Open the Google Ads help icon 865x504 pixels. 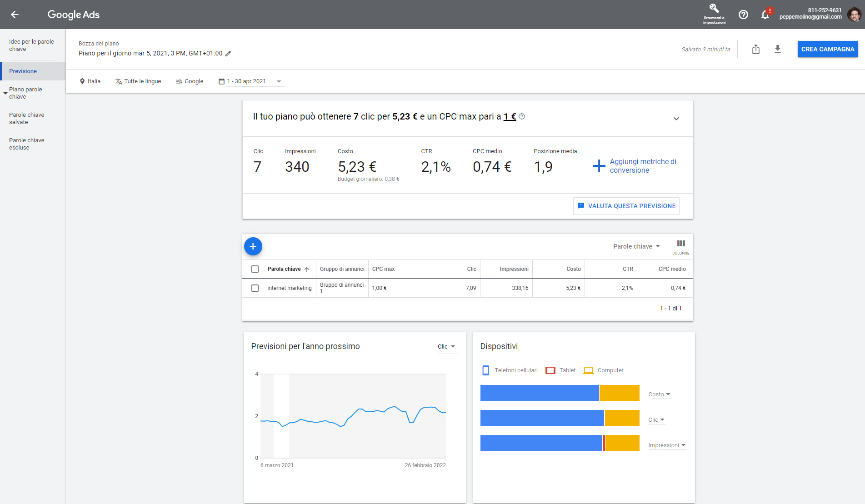pos(744,15)
